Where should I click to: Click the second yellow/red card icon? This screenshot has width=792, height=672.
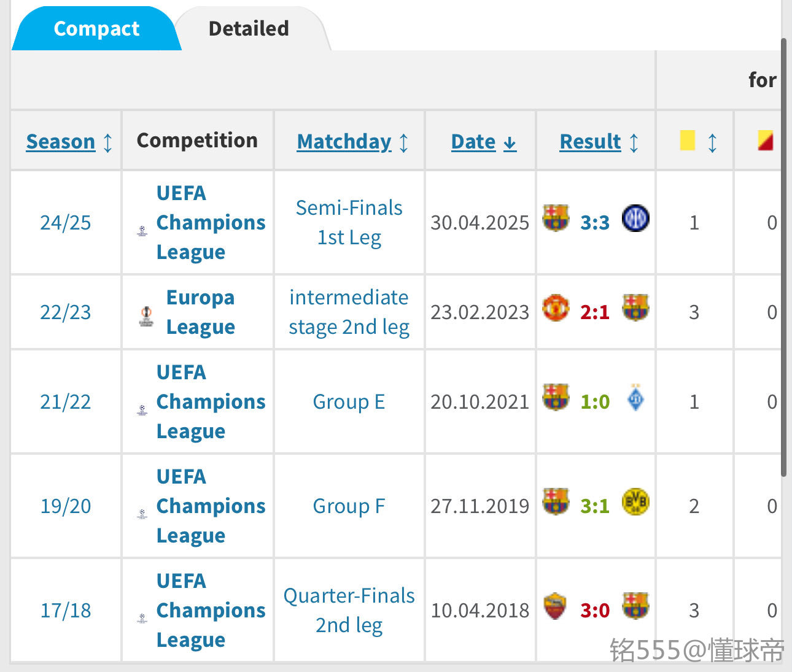click(765, 141)
